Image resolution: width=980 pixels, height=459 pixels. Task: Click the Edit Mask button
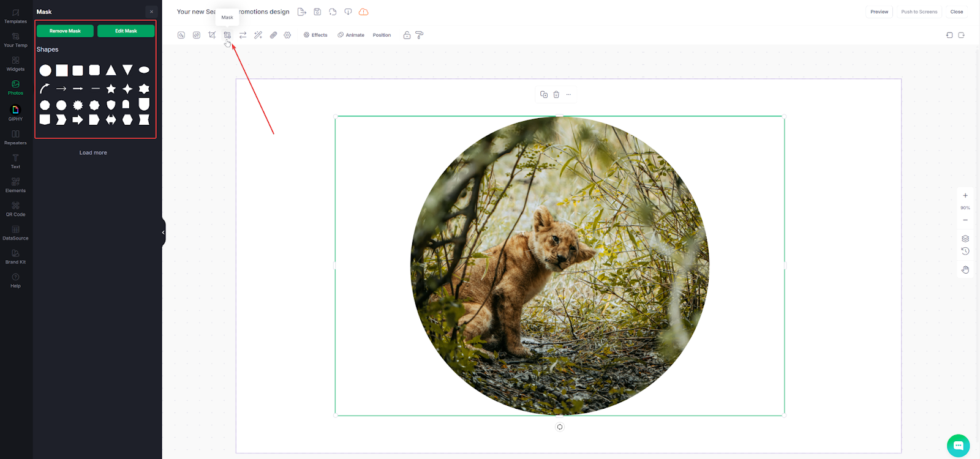pyautogui.click(x=126, y=31)
